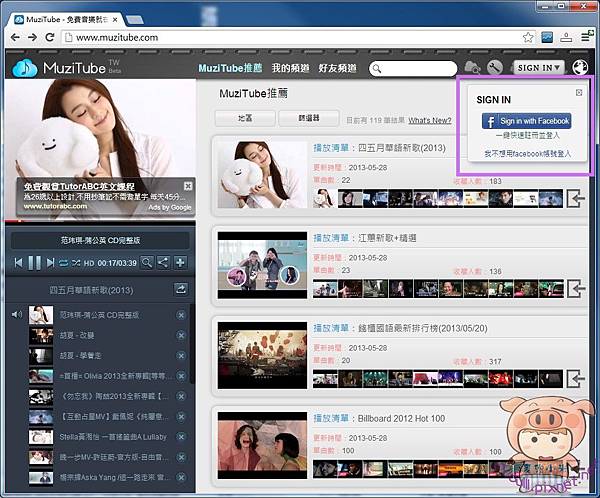
Task: Play the Aska Yang song row
Action: click(113, 477)
